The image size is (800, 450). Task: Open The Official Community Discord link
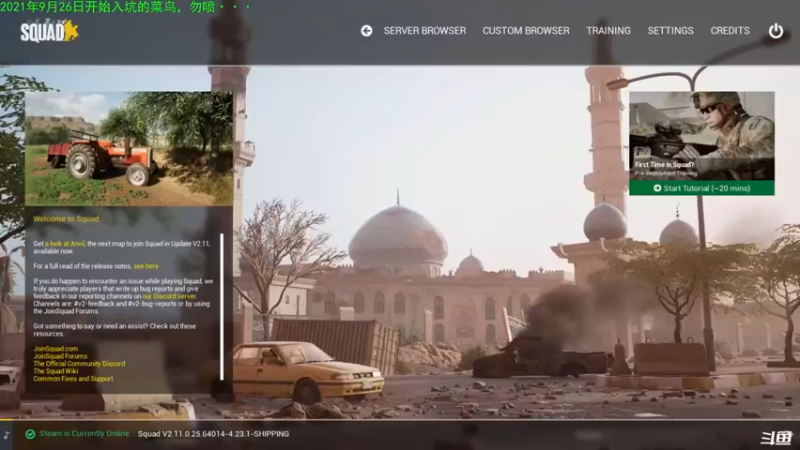[79, 364]
